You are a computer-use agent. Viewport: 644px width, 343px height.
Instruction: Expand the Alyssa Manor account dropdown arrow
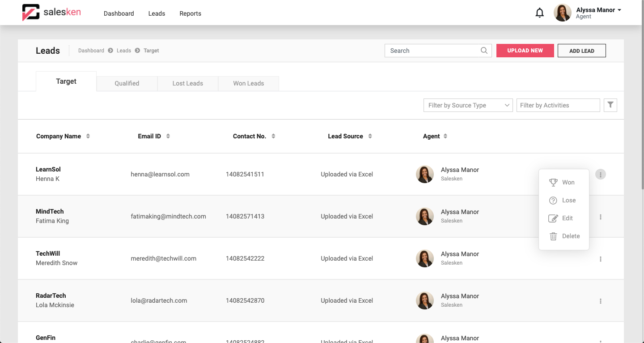pos(619,10)
